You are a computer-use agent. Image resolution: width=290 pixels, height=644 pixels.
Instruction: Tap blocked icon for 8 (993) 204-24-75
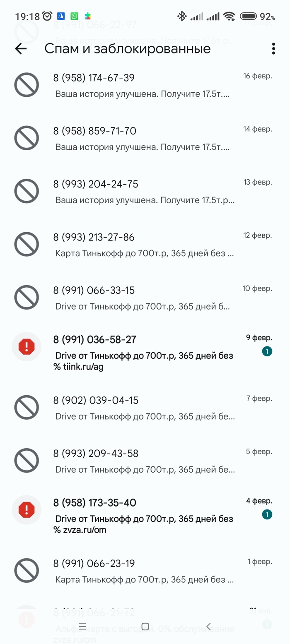(27, 191)
